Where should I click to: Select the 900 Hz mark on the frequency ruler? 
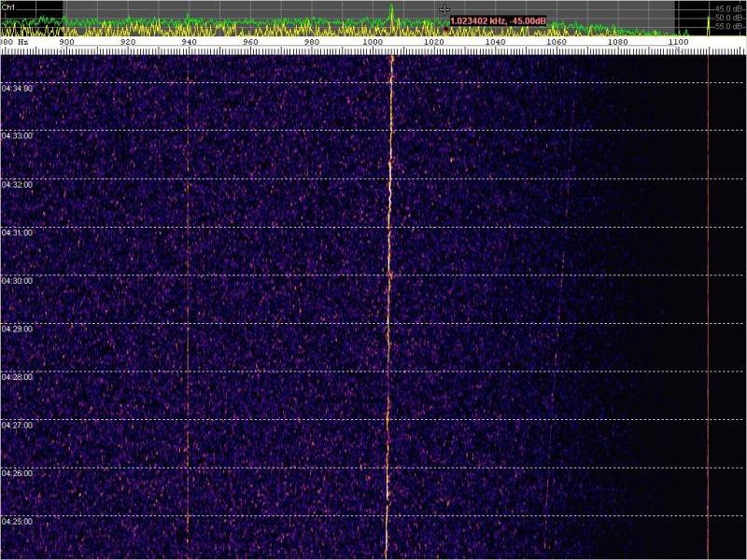[67, 43]
